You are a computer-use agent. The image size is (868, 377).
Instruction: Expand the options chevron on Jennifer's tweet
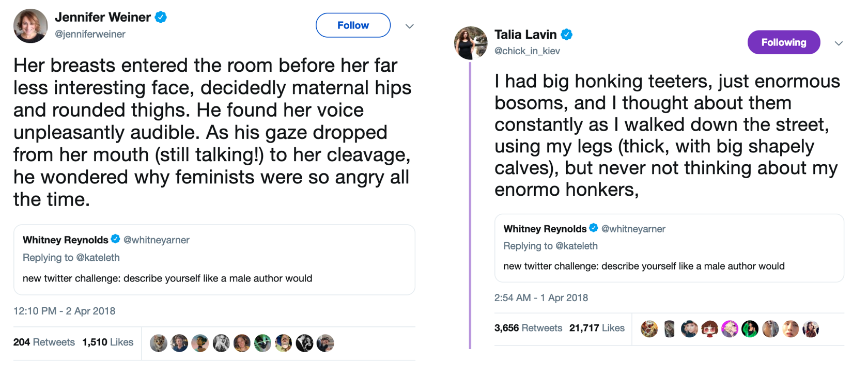(x=409, y=26)
